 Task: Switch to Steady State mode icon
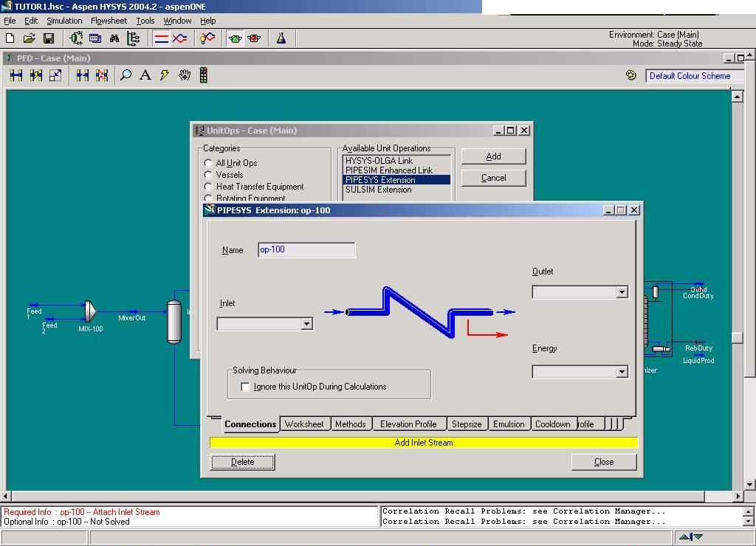coord(161,38)
